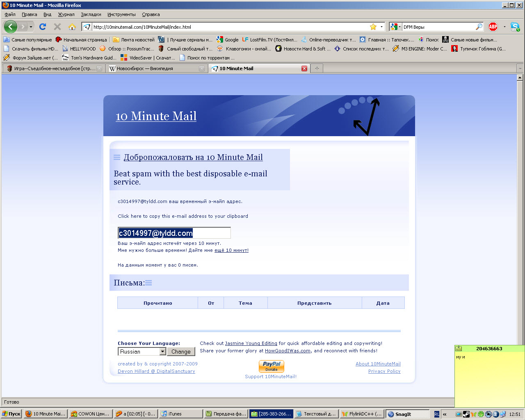
Task: Open the Клавогонки bookmark
Action: click(244, 49)
